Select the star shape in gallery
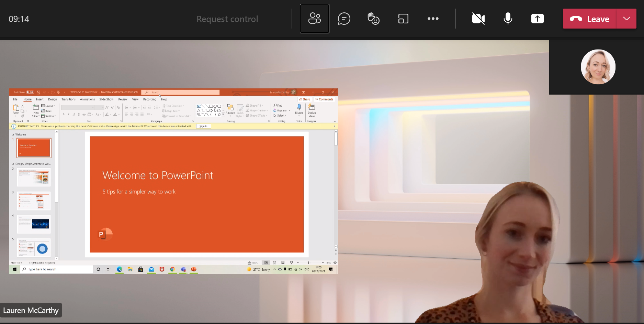644x324 pixels. pyautogui.click(x=219, y=115)
